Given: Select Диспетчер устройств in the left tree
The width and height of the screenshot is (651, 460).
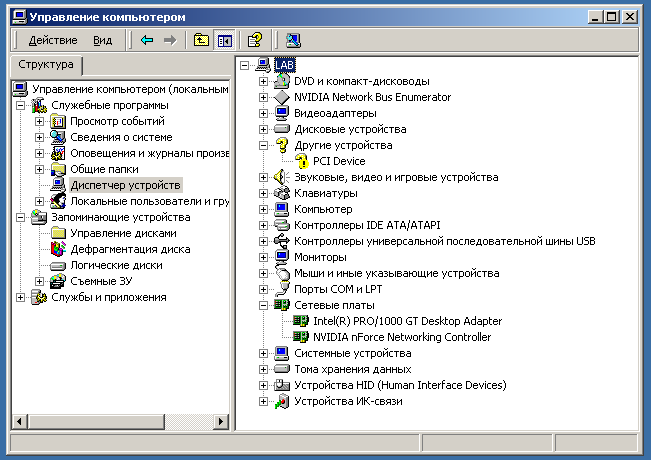Looking at the screenshot, I should click(x=125, y=185).
